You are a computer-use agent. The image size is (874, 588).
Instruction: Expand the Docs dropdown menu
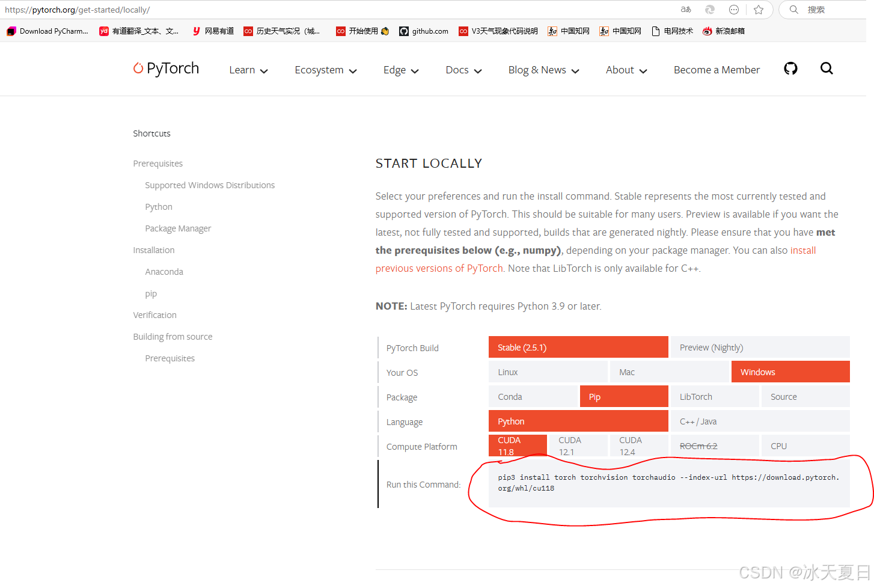point(463,70)
